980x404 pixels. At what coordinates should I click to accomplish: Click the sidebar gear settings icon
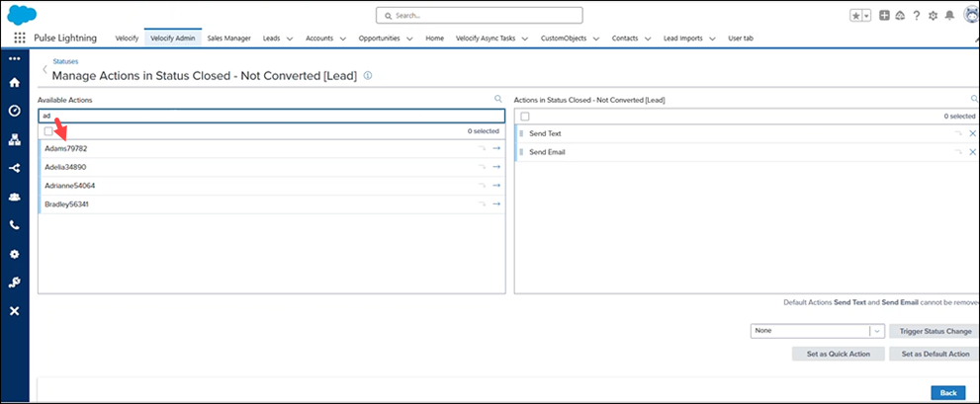coord(15,254)
